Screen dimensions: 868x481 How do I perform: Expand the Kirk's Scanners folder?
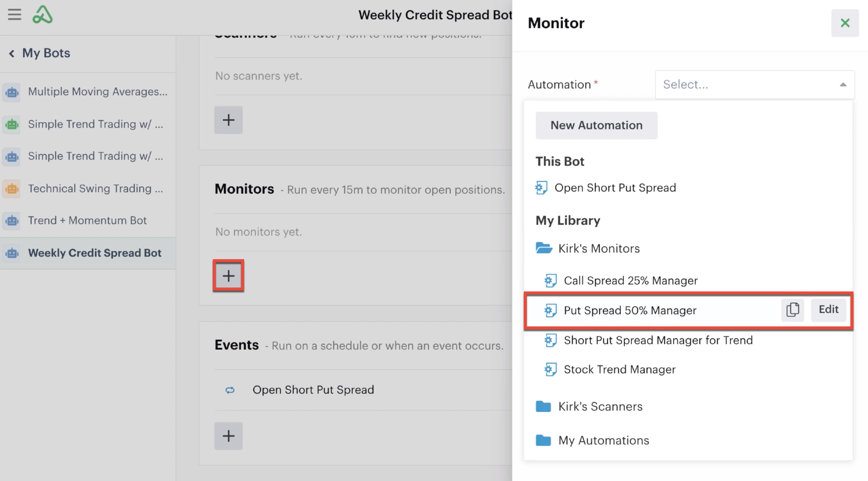tap(589, 407)
